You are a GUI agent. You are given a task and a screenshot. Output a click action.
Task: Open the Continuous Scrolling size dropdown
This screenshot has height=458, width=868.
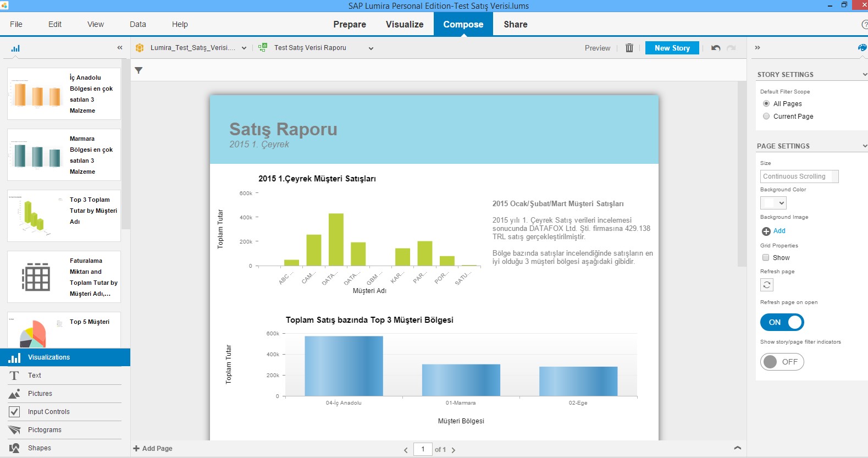(x=799, y=176)
